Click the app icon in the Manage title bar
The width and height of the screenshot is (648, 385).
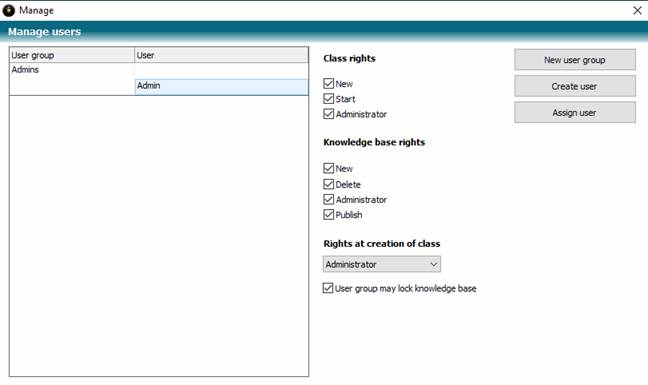pos(9,10)
